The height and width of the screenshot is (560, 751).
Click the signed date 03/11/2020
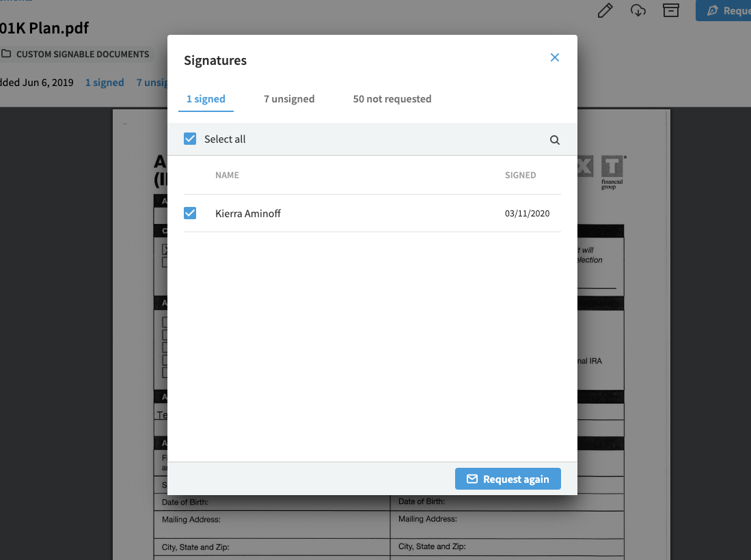point(527,214)
